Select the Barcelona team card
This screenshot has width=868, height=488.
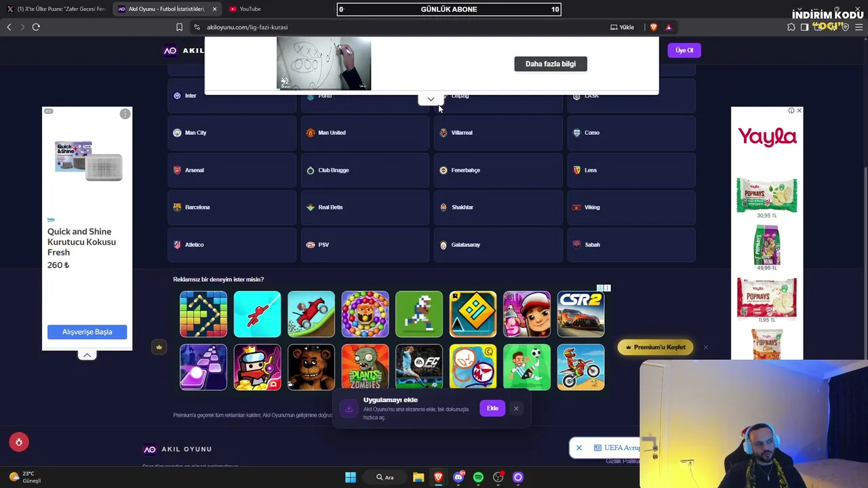point(232,207)
